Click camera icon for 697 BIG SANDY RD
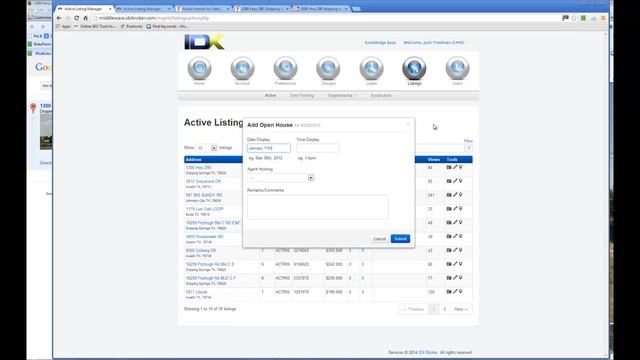Screen dimensions: 640x360 pos(449,195)
